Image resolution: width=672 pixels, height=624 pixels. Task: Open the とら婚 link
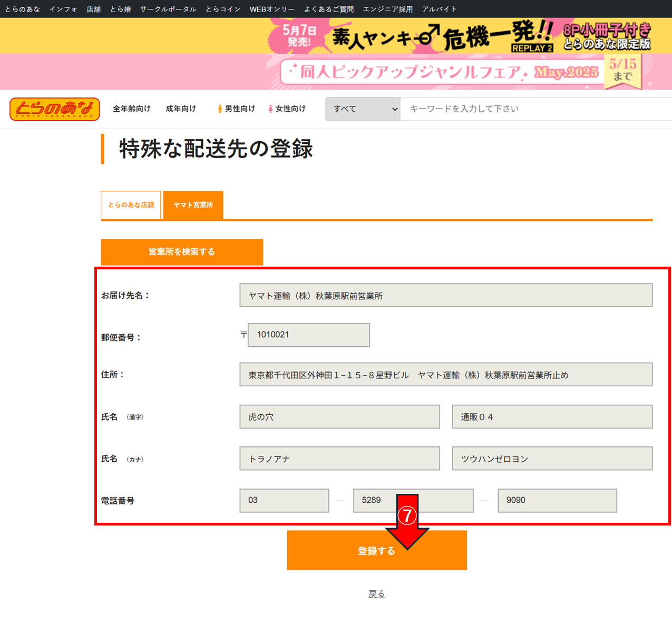click(121, 9)
